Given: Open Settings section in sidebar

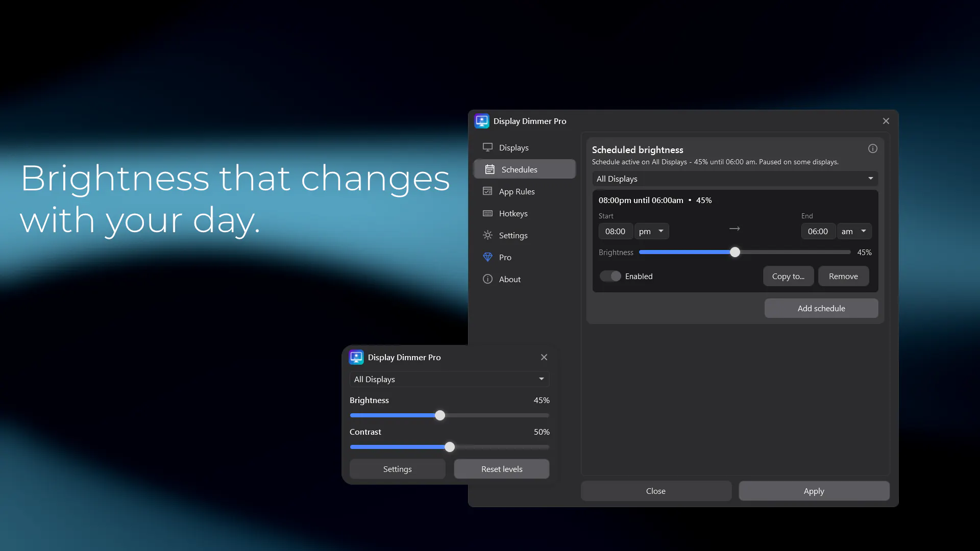Looking at the screenshot, I should pyautogui.click(x=525, y=235).
